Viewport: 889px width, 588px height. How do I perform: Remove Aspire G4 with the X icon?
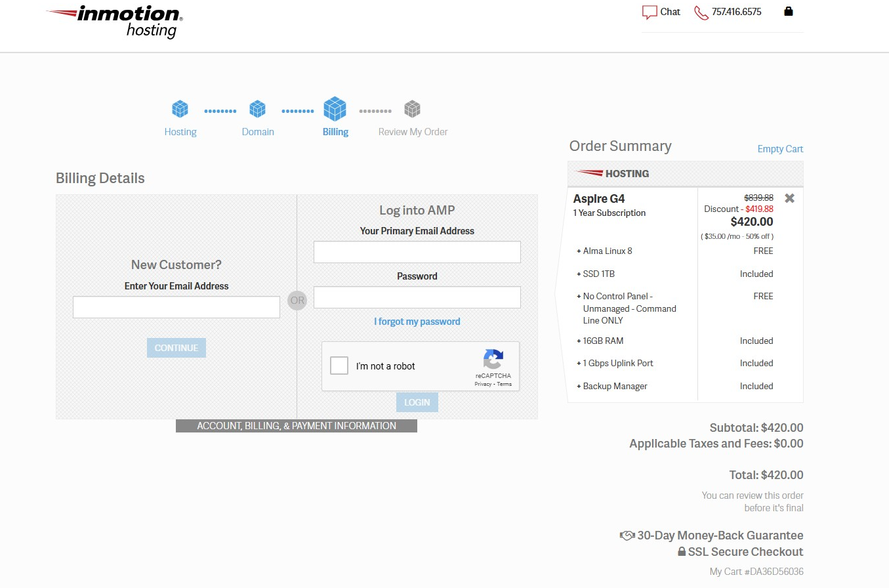click(x=789, y=198)
